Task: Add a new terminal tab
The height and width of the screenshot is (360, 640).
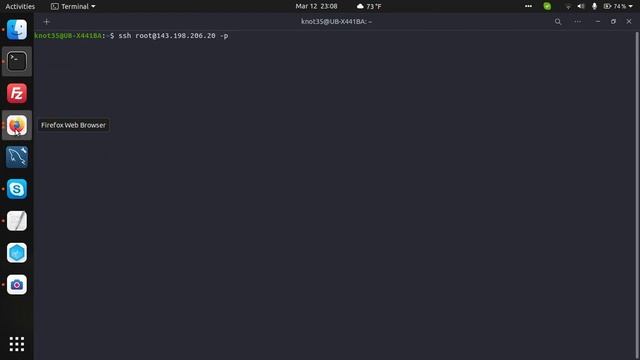Action: pyautogui.click(x=47, y=22)
